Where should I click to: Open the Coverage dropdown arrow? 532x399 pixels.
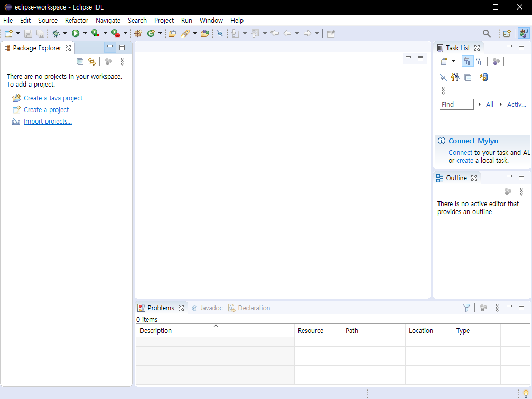click(x=105, y=33)
